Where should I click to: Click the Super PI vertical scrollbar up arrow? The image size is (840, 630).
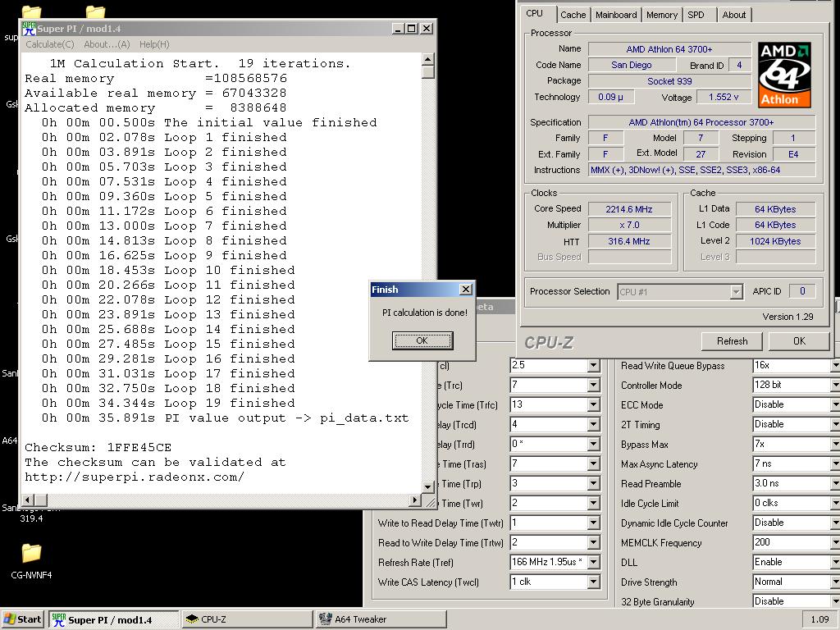[427, 58]
